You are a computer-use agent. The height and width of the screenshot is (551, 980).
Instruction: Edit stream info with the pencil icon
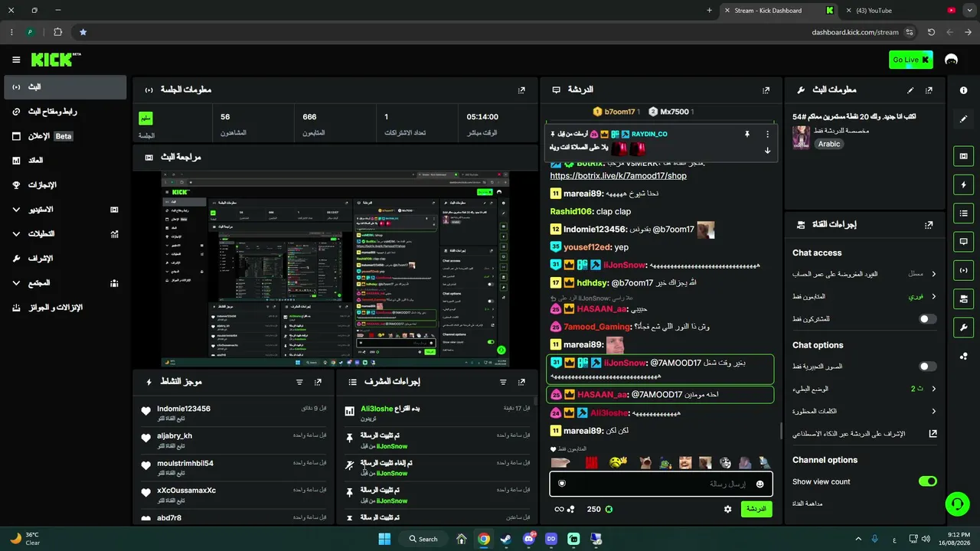tap(910, 90)
